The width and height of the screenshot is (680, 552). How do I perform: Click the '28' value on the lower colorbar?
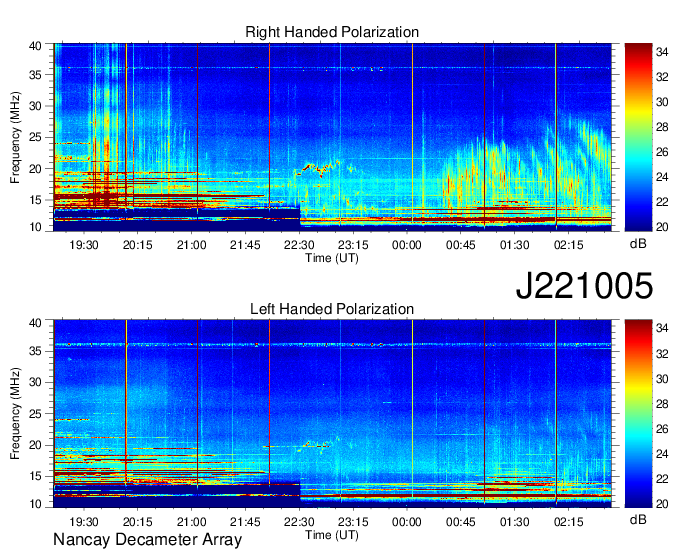coord(662,404)
